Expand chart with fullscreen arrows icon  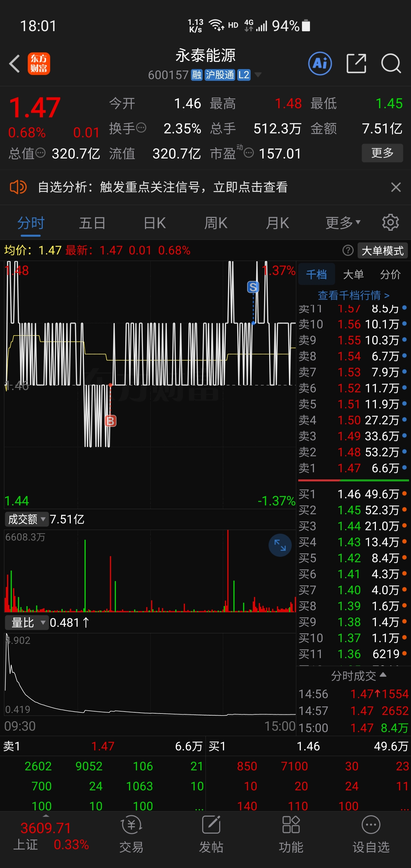coord(280,545)
